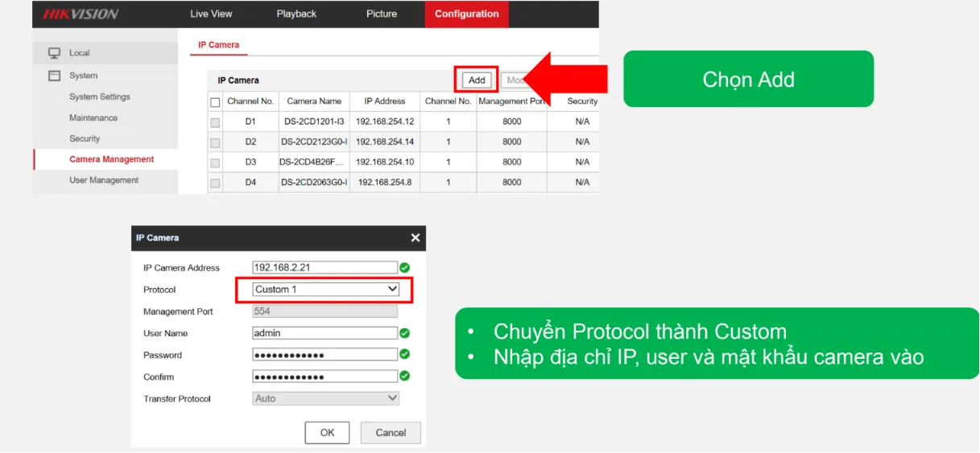This screenshot has width=980, height=453.
Task: Click the green checkmark beside Confirm field
Action: coord(405,376)
